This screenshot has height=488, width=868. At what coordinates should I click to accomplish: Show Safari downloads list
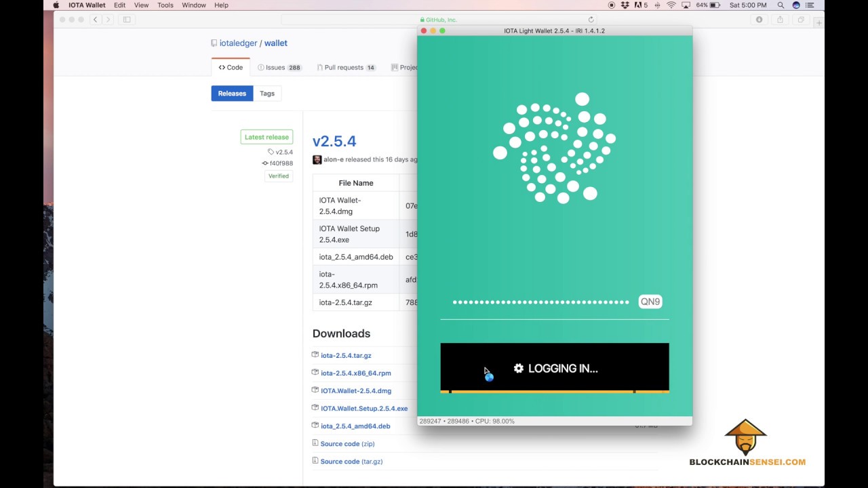[759, 20]
